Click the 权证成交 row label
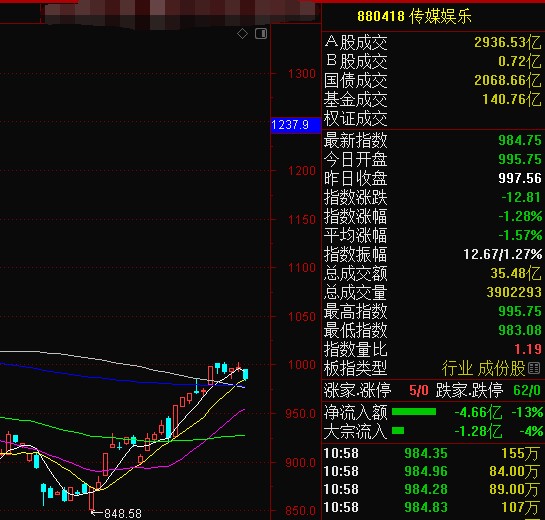The image size is (545, 520). click(x=356, y=119)
